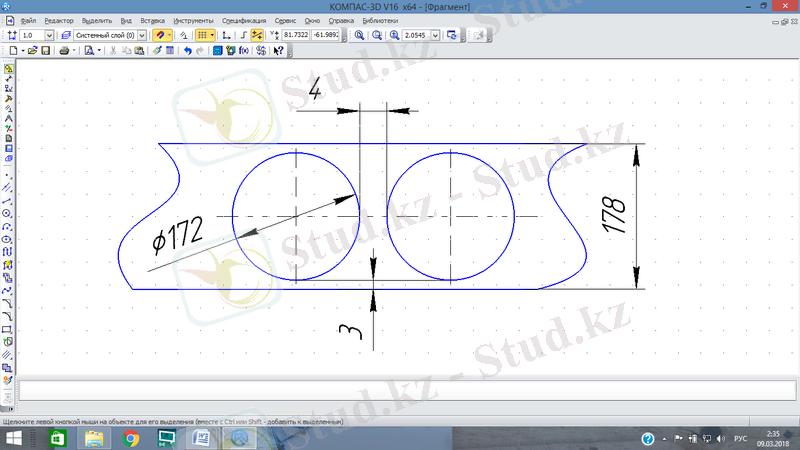The width and height of the screenshot is (800, 450).
Task: Open the Сервис menu
Action: coord(285,21)
